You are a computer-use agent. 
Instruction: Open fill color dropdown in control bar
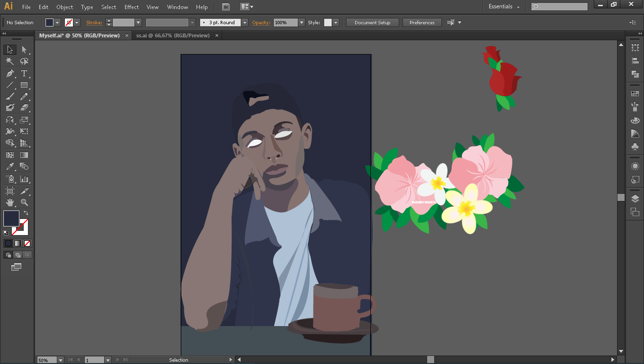57,22
